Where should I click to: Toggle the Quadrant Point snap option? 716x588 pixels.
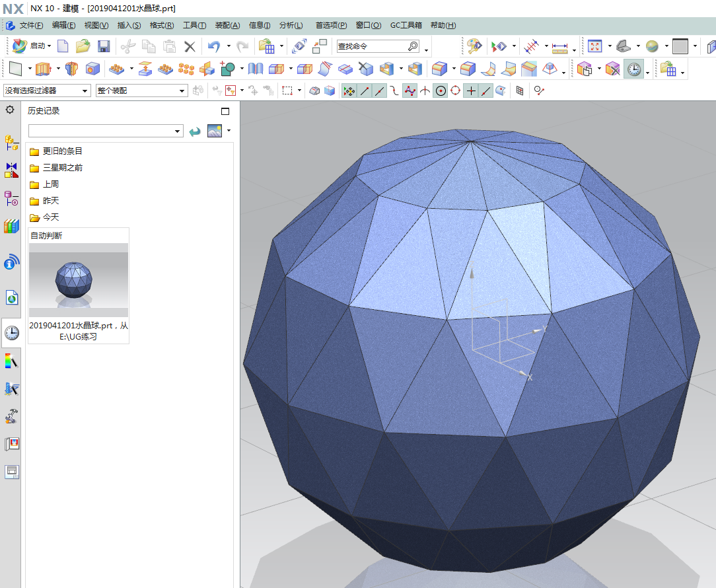tap(455, 91)
